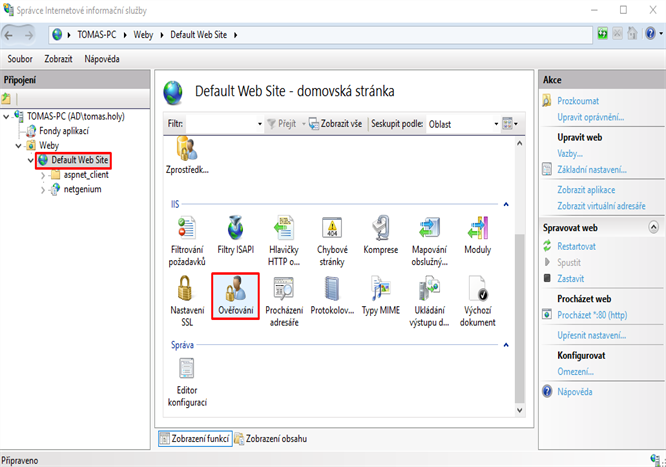Open Typy MIME feature
The image size is (666, 467).
(x=381, y=296)
